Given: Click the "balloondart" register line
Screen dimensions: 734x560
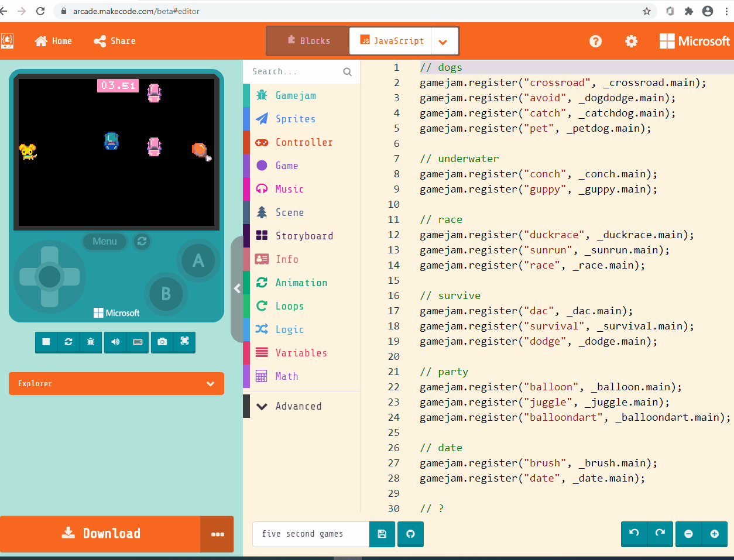Looking at the screenshot, I should [x=575, y=417].
